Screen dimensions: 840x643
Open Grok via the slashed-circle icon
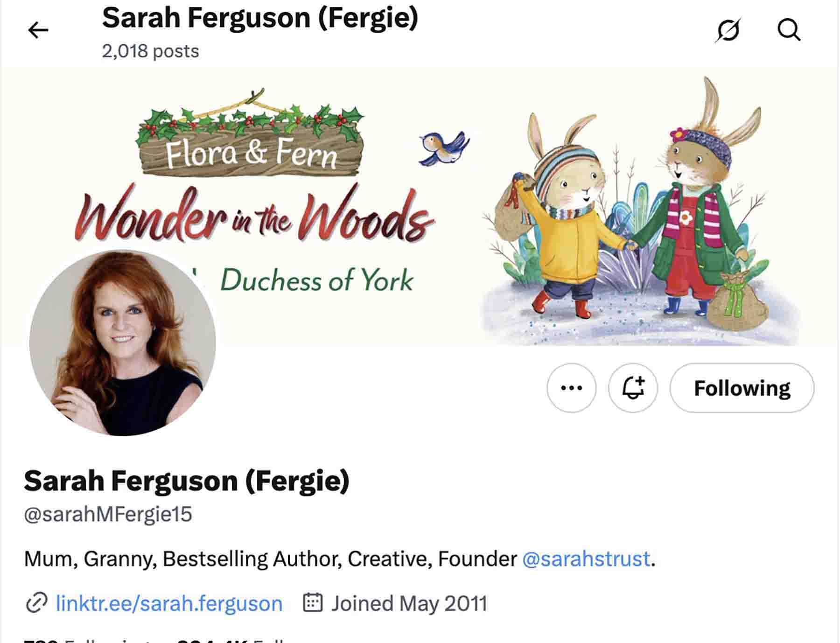point(728,30)
